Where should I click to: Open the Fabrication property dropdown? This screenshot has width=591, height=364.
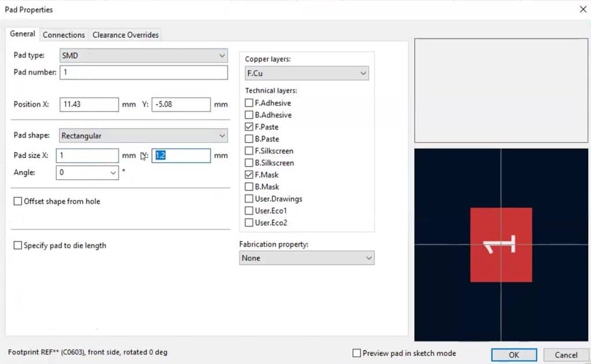coord(368,258)
